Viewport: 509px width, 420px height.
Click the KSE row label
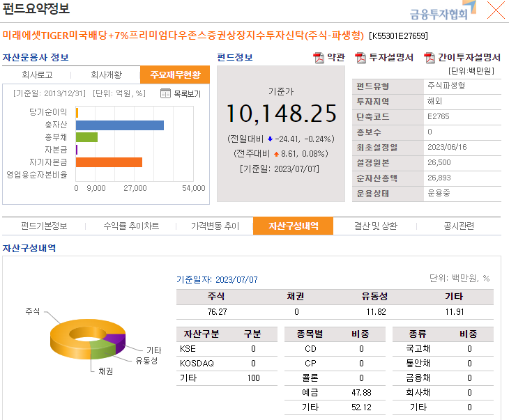click(188, 349)
